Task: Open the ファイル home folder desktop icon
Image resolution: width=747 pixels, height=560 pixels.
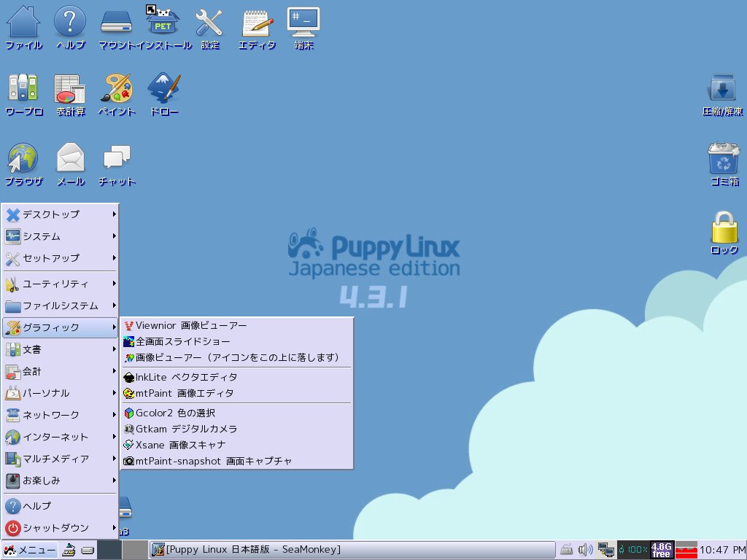Action: [x=23, y=28]
